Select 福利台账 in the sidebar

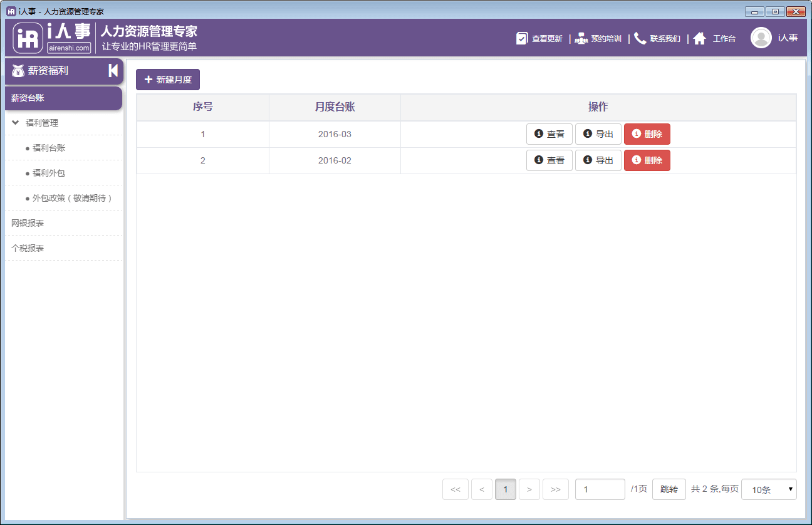click(49, 148)
